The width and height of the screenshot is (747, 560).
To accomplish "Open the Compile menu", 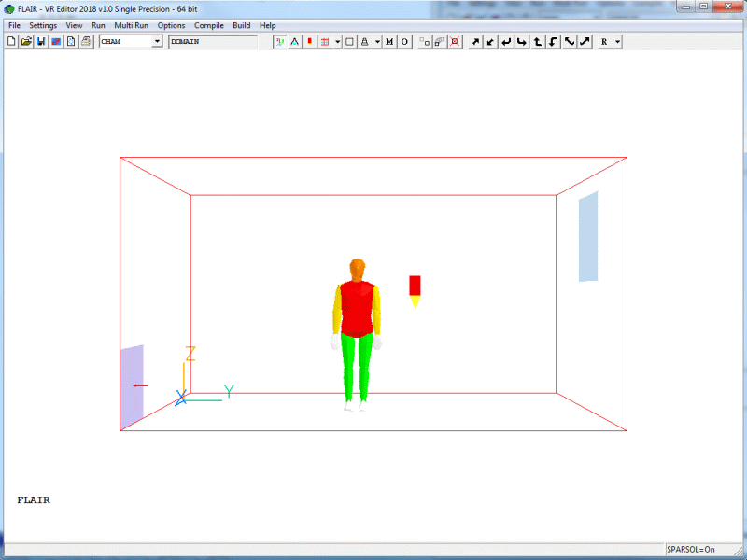I will tap(209, 25).
